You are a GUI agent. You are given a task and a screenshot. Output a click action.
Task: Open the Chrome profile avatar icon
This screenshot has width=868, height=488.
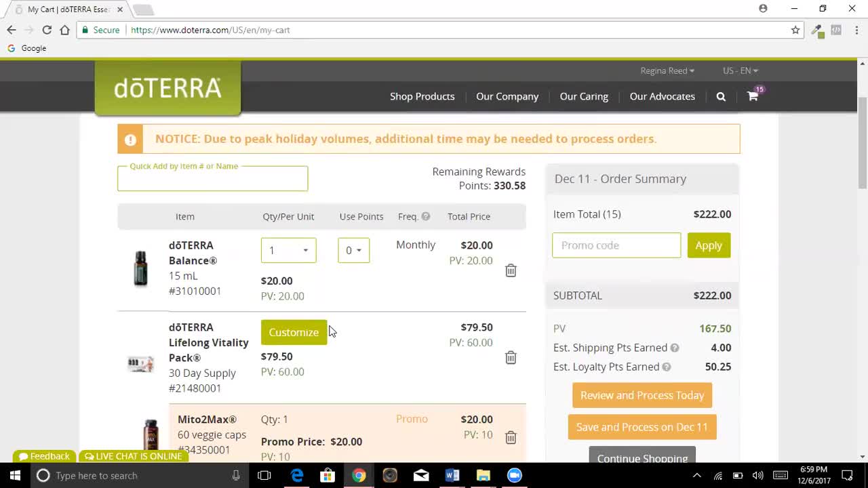pyautogui.click(x=763, y=9)
